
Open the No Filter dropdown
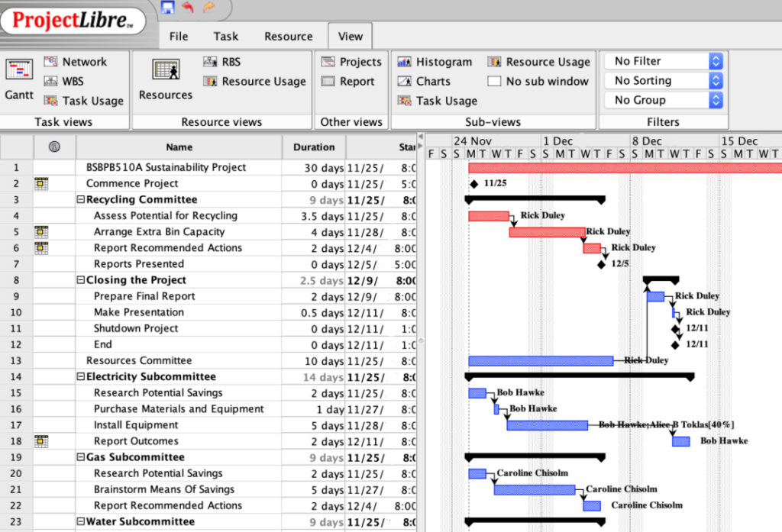click(x=664, y=61)
